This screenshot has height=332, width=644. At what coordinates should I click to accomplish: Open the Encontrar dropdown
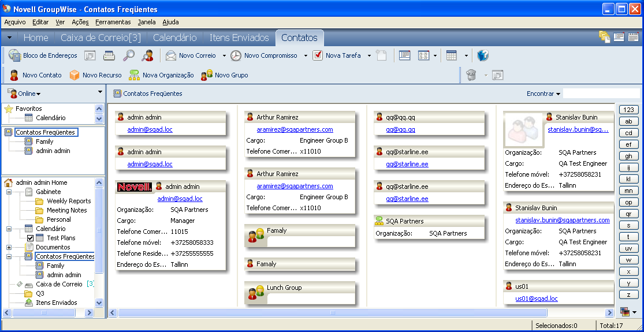tap(544, 94)
